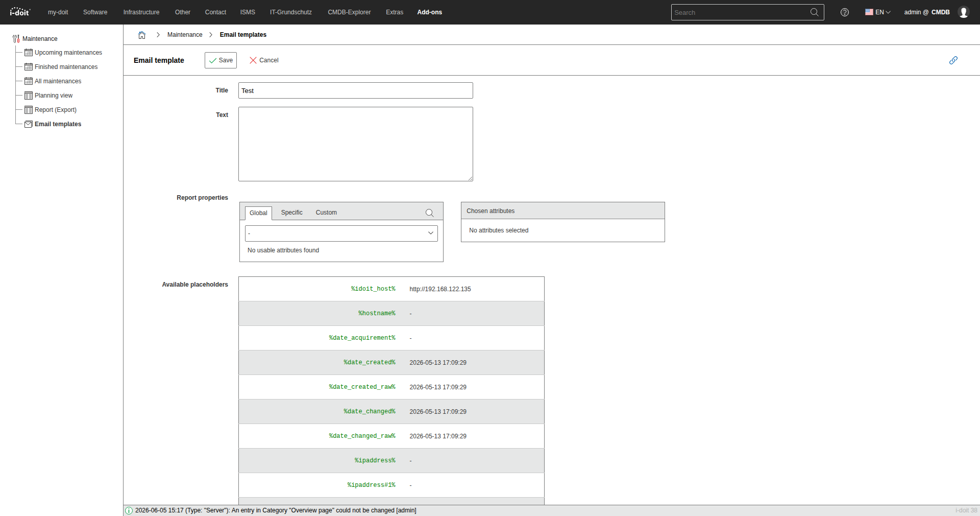The height and width of the screenshot is (516, 980).
Task: Click the %ipaddress#1% placeholder
Action: tap(372, 485)
